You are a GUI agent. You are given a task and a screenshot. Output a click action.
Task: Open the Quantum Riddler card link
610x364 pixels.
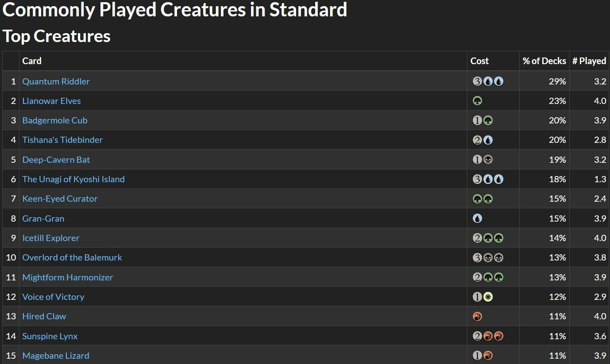click(56, 81)
